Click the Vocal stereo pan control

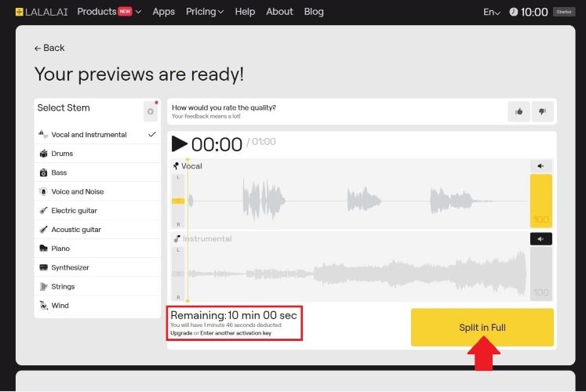tap(178, 201)
